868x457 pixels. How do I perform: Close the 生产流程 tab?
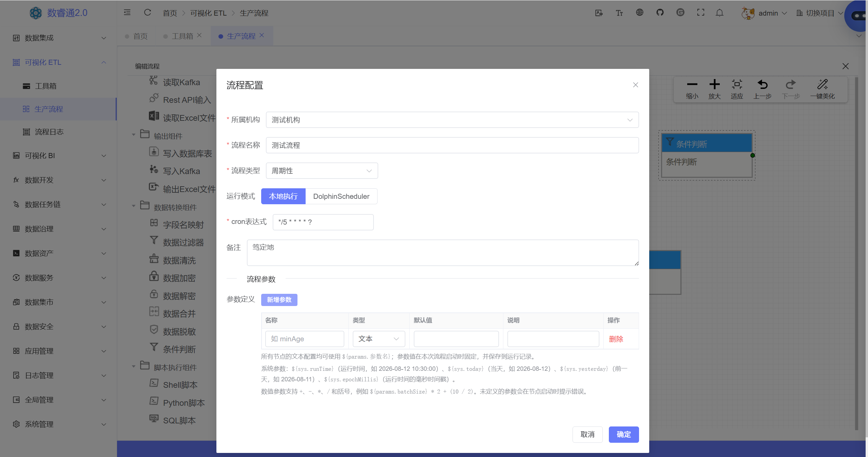pos(262,35)
